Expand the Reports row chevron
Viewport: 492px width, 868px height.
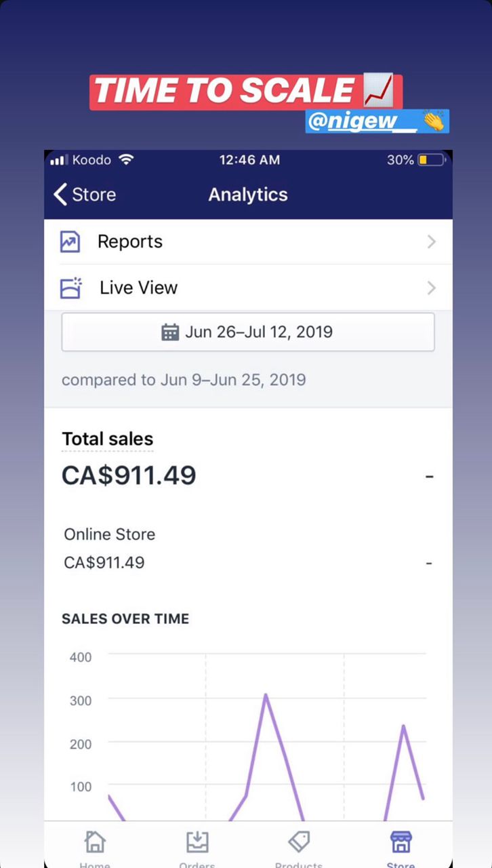click(x=432, y=242)
